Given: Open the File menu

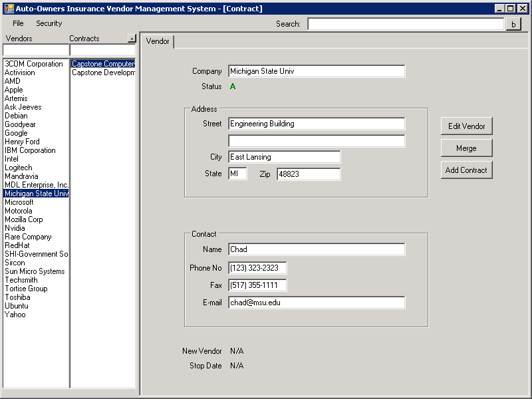Looking at the screenshot, I should [x=18, y=23].
